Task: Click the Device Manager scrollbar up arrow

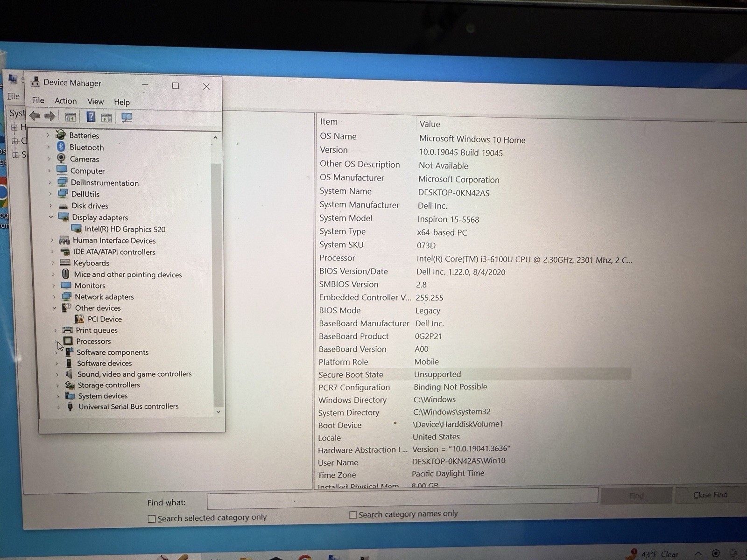Action: tap(215, 138)
